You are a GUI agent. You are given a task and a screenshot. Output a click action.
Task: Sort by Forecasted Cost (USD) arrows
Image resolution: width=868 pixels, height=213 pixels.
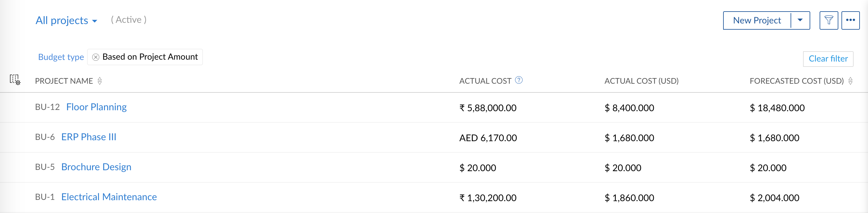click(850, 81)
